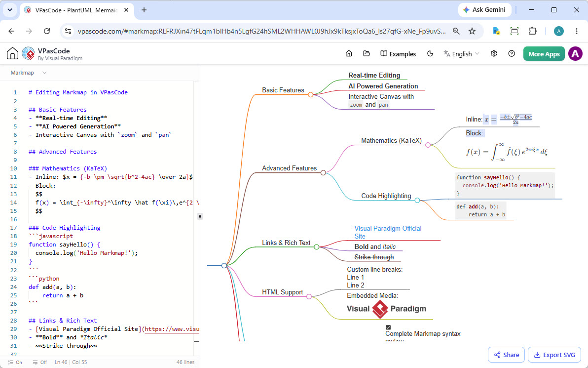
Task: Open the Markmap diagram type dropdown
Action: tap(29, 73)
